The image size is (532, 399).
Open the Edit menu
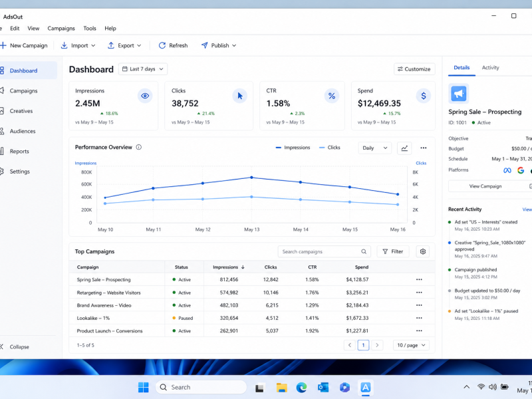pos(15,29)
